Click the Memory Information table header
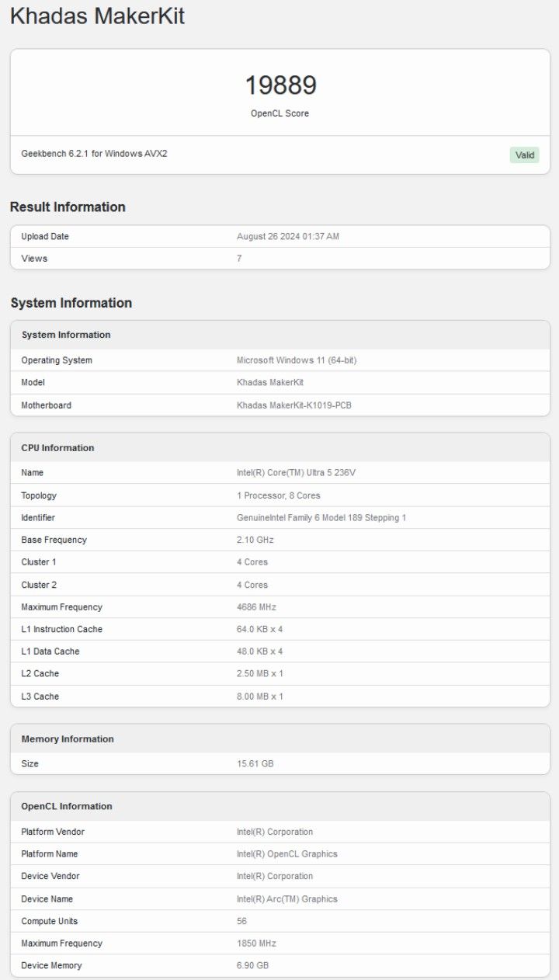 [68, 739]
